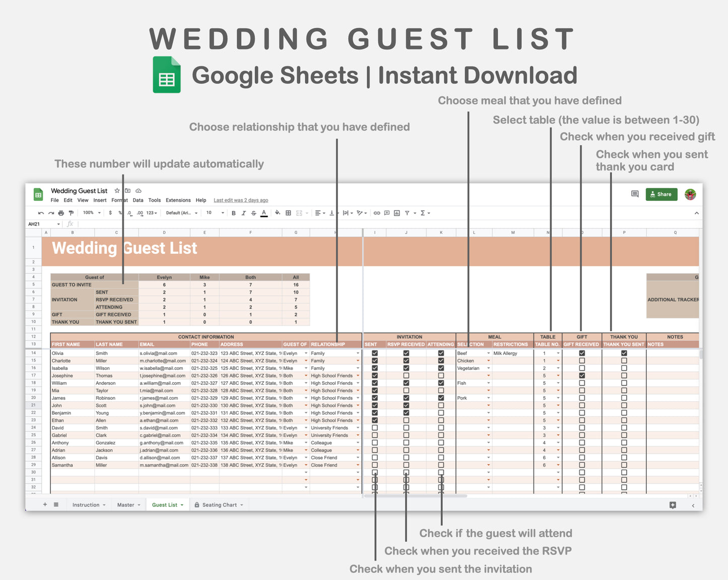
Task: Open the Borders icon
Action: pos(287,212)
